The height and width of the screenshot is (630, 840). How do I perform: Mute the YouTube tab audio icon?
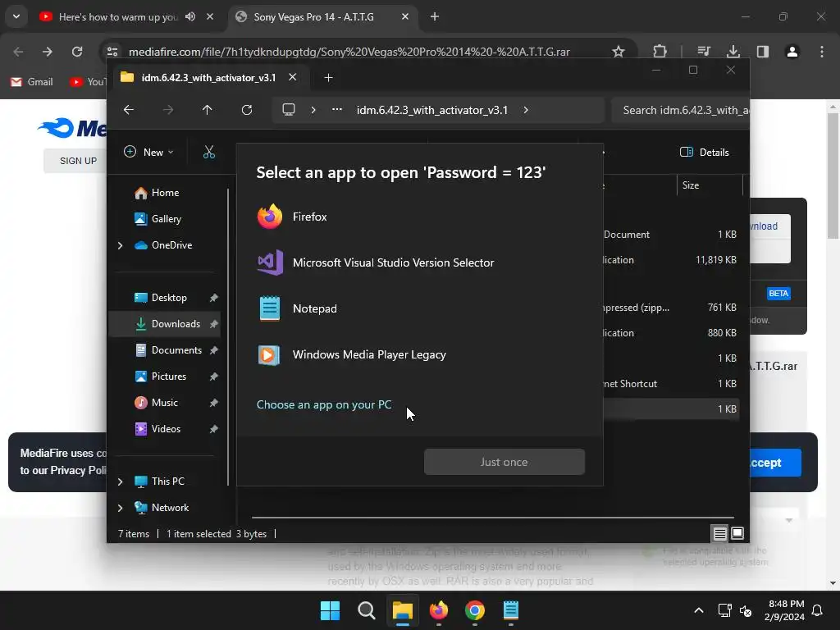(x=190, y=16)
